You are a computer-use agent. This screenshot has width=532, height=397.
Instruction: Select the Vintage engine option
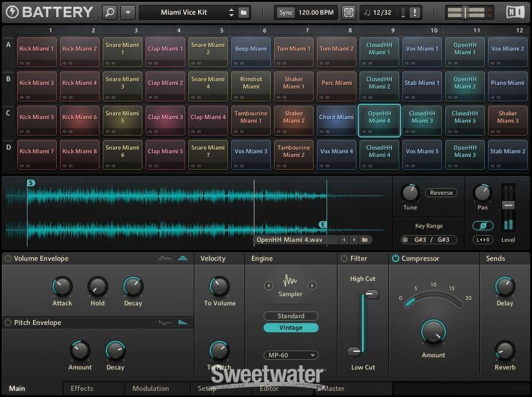pos(291,328)
